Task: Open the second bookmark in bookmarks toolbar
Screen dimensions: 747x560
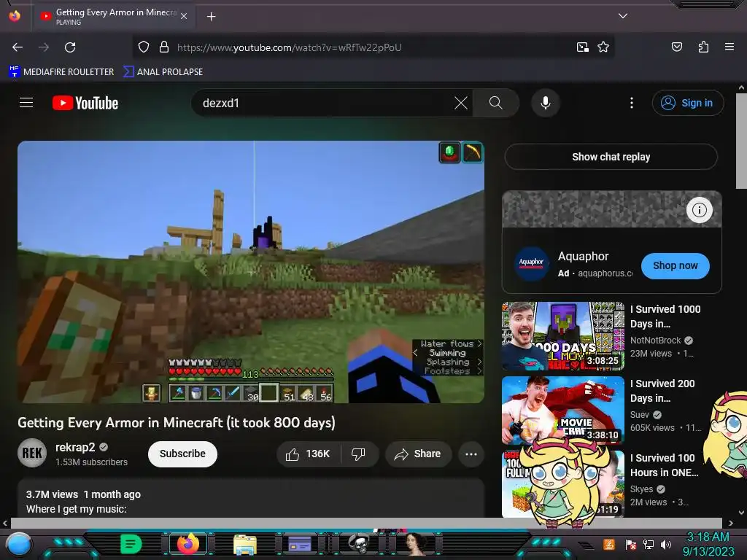Action: pyautogui.click(x=163, y=72)
